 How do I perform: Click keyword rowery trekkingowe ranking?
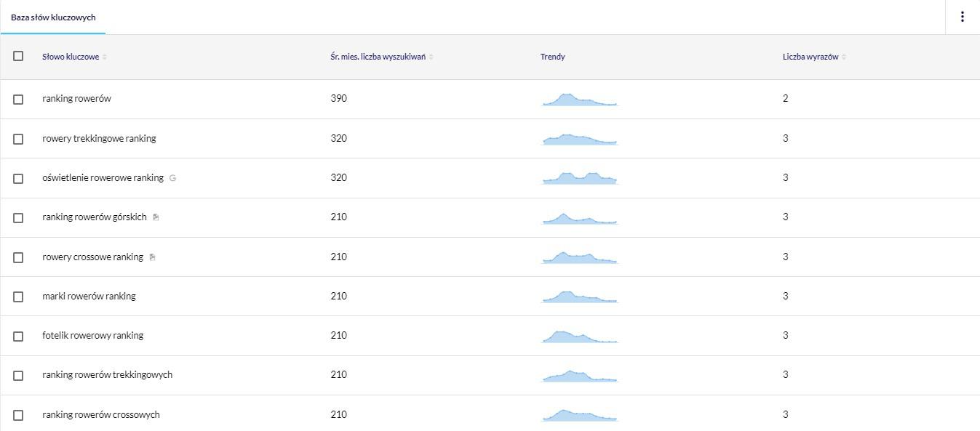point(99,138)
